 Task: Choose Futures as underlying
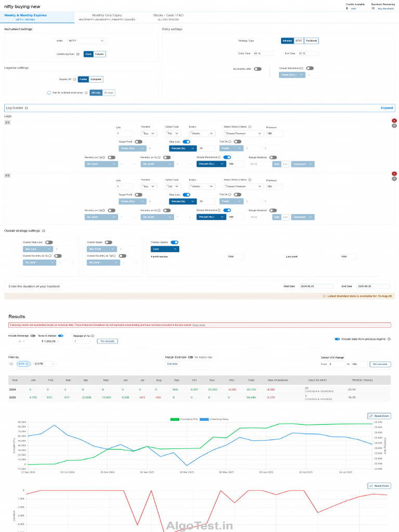99,54
